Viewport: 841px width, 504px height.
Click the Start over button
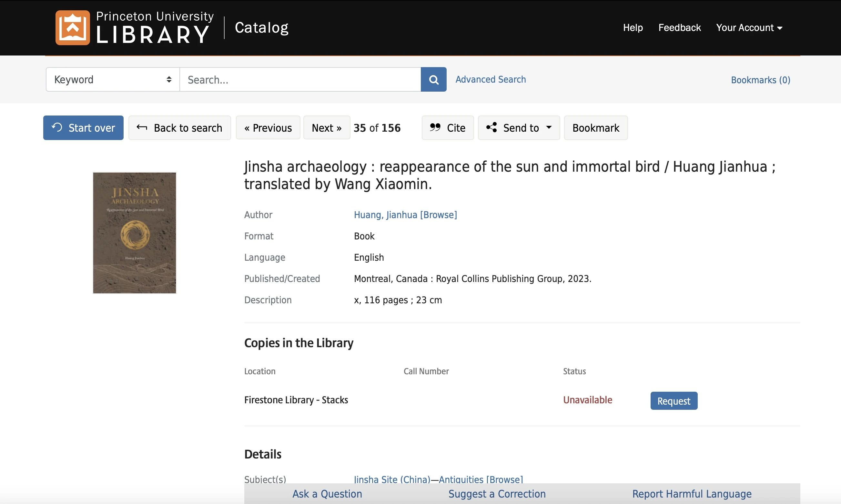[83, 128]
